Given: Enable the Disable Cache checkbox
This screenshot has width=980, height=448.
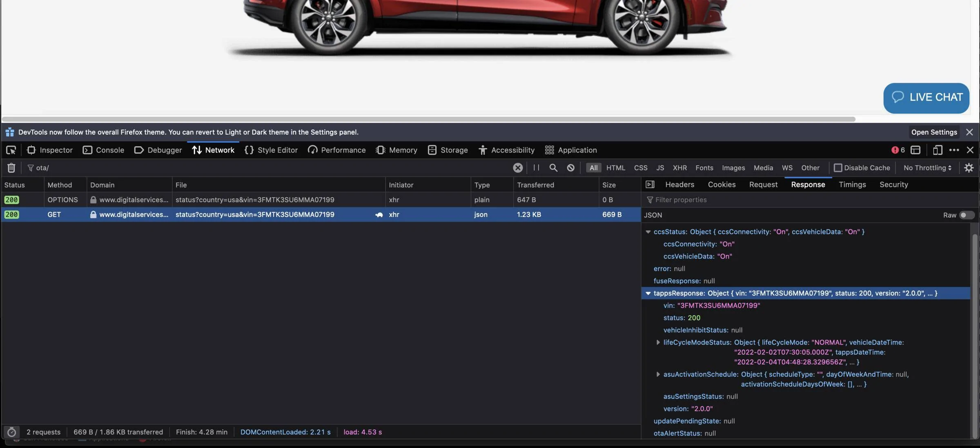Looking at the screenshot, I should (838, 168).
